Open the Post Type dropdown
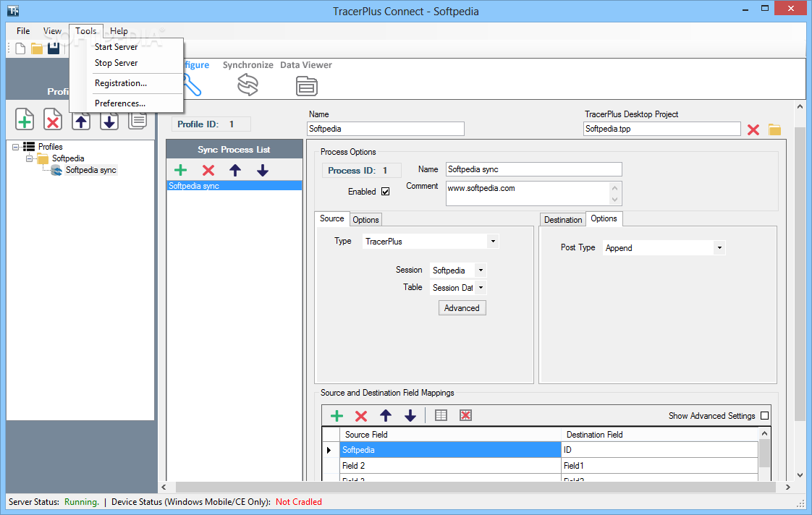812x515 pixels. [x=719, y=248]
